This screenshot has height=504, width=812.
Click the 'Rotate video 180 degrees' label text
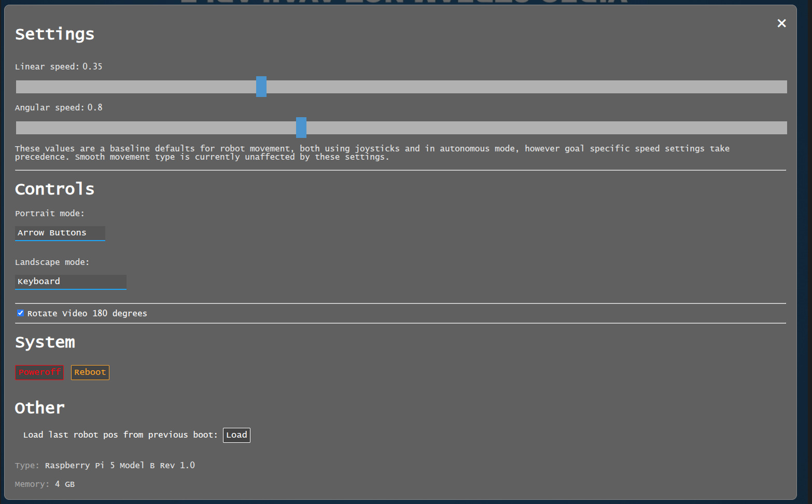[87, 313]
